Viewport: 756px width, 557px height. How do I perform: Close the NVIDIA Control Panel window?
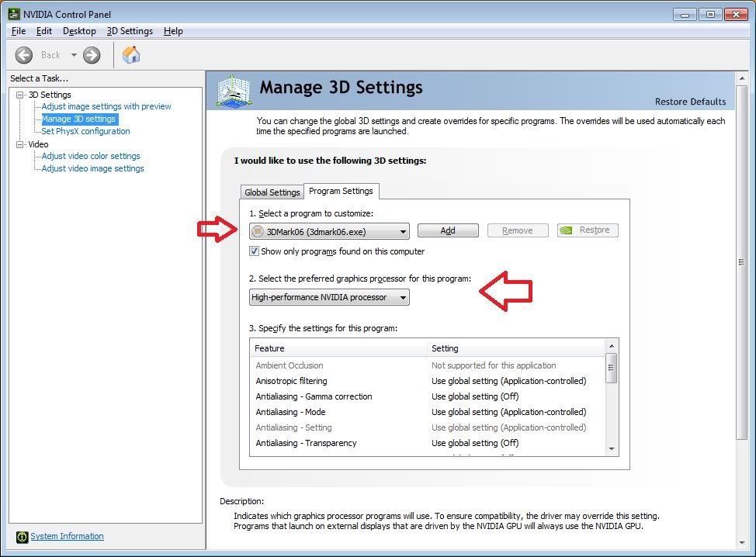click(737, 15)
